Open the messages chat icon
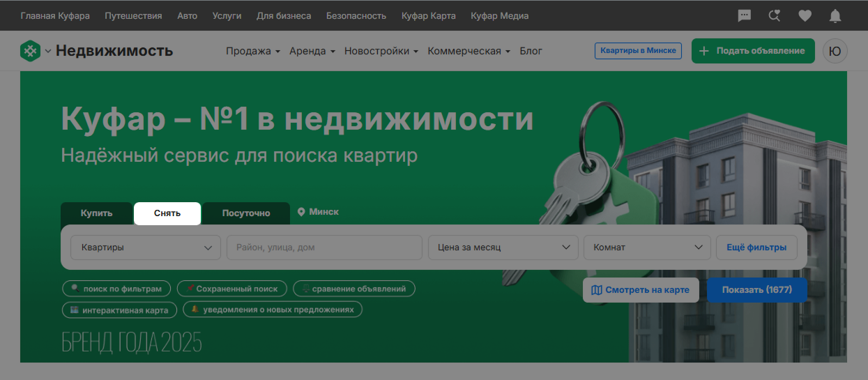Image resolution: width=868 pixels, height=380 pixels. [745, 15]
